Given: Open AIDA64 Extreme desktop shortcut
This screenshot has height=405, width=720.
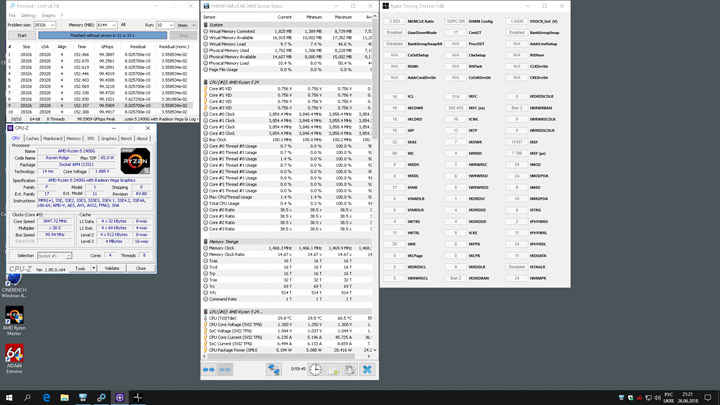Looking at the screenshot, I should click(14, 359).
